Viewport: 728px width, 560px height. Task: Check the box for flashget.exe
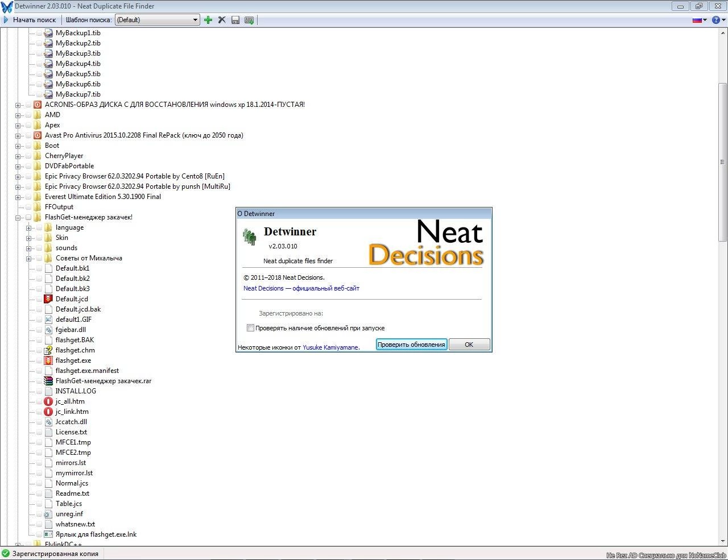[39, 360]
